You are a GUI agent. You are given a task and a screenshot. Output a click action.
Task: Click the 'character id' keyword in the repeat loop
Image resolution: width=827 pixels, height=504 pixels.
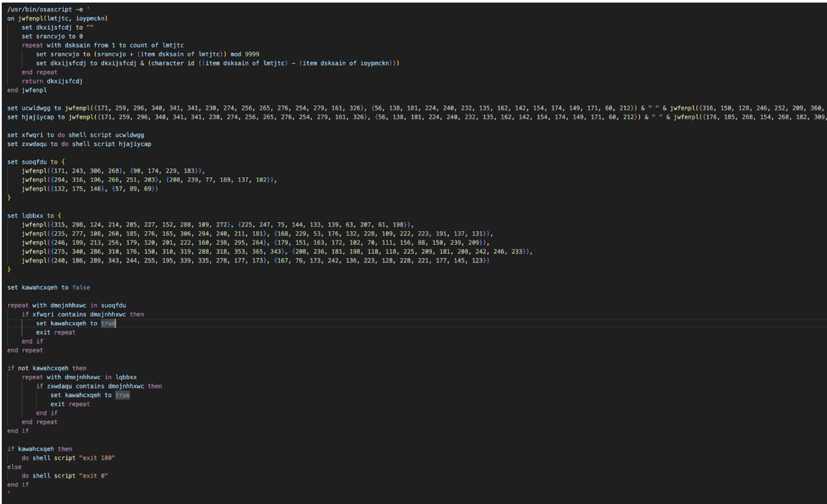pyautogui.click(x=173, y=63)
